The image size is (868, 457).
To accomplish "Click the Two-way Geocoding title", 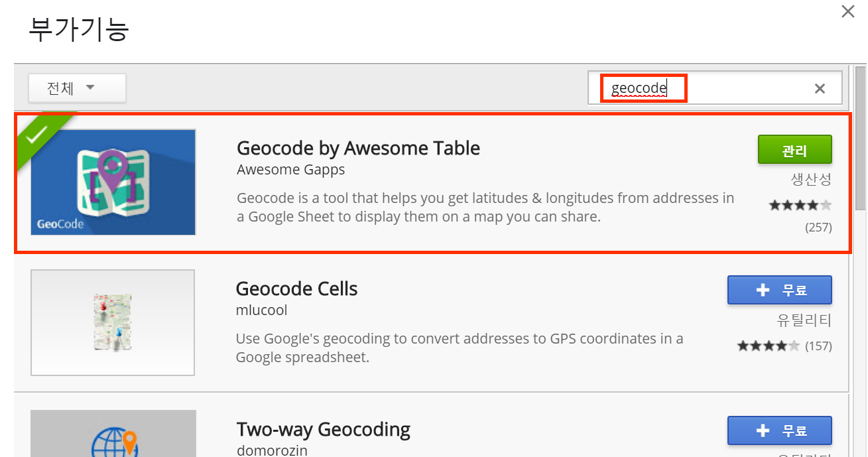I will click(x=323, y=430).
